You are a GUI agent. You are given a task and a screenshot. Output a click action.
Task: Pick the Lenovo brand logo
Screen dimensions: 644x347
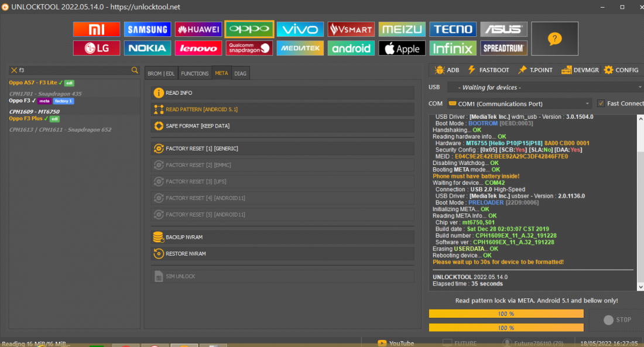click(x=198, y=48)
